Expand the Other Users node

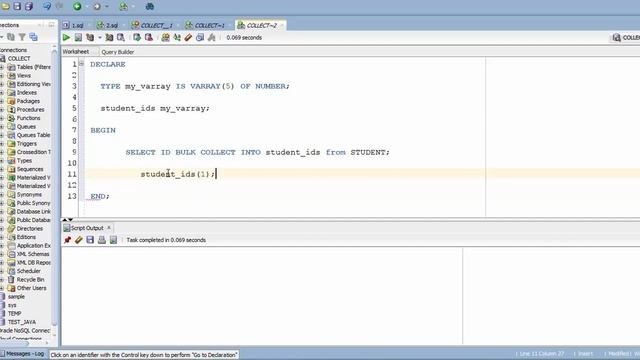(2, 288)
